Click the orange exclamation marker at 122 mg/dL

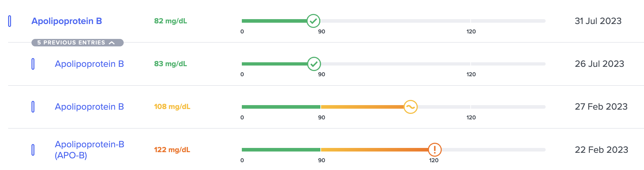(435, 150)
